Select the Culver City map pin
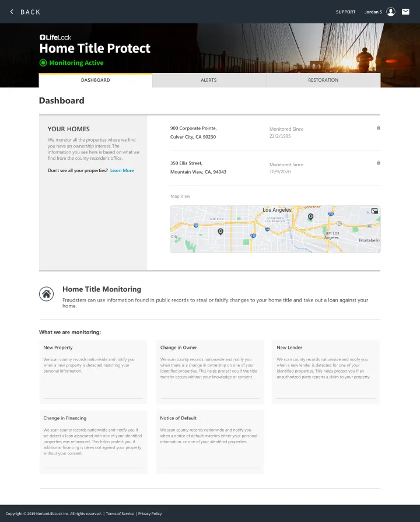Image resolution: width=420 pixels, height=522 pixels. click(x=220, y=232)
